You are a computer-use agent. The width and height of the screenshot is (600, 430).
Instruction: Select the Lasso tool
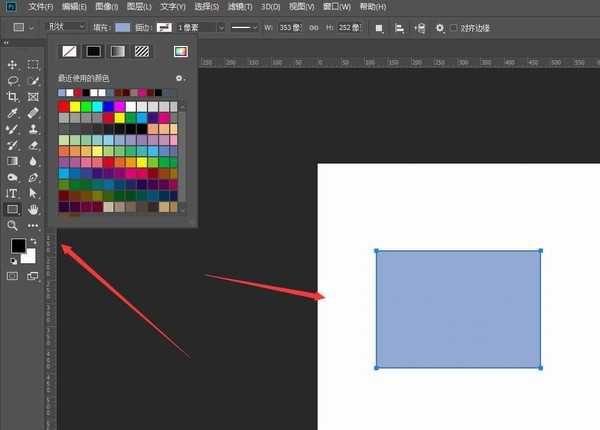[13, 80]
